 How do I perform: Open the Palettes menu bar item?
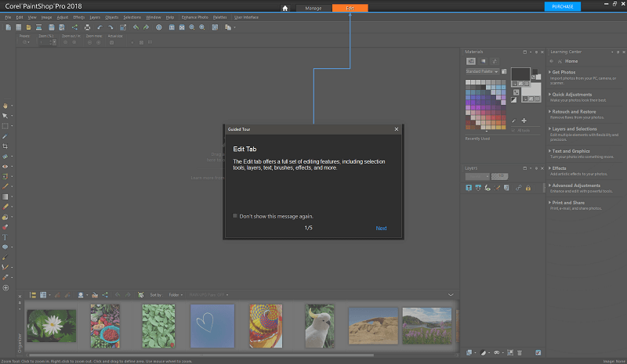coord(219,17)
